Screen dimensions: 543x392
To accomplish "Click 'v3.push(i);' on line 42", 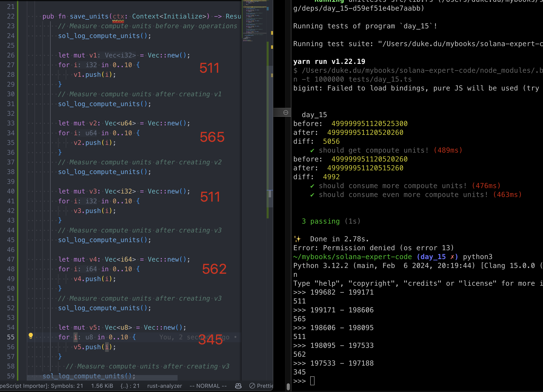I will click(x=95, y=211).
